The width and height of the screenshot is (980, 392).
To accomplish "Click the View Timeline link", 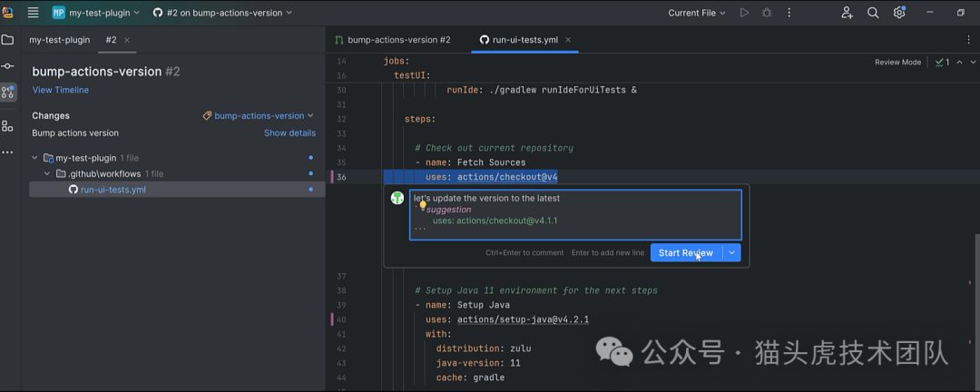I will [61, 90].
